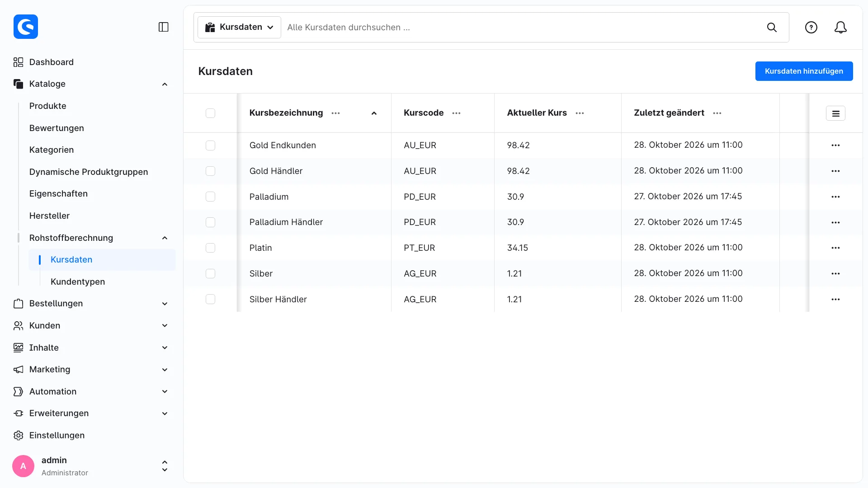Open the Kurscode column options dots
The height and width of the screenshot is (488, 868).
coord(456,113)
